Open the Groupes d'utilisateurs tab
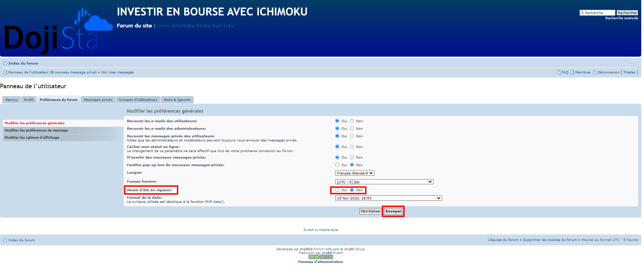 (138, 100)
